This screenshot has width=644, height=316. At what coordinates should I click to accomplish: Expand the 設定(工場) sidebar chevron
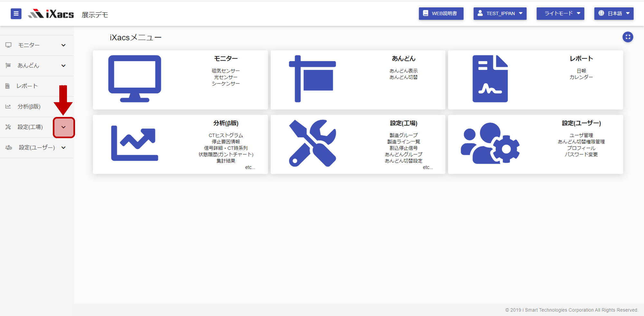pyautogui.click(x=64, y=127)
